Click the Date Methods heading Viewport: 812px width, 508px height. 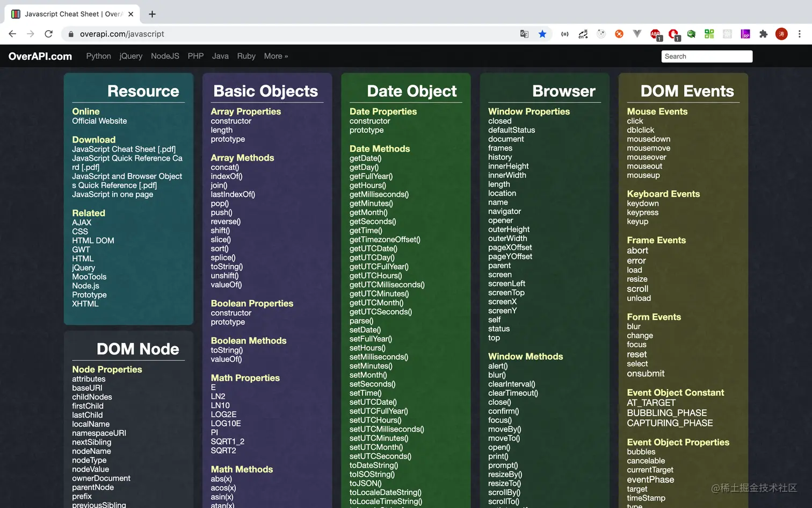(380, 148)
